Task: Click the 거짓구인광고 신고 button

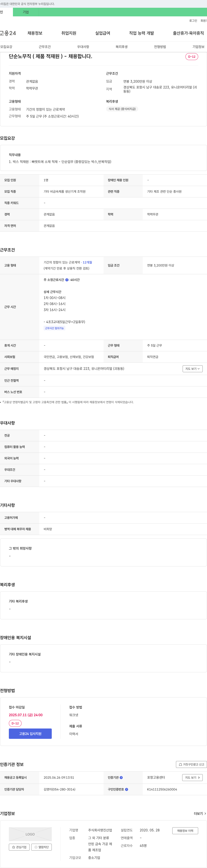Action: [x=191, y=764]
